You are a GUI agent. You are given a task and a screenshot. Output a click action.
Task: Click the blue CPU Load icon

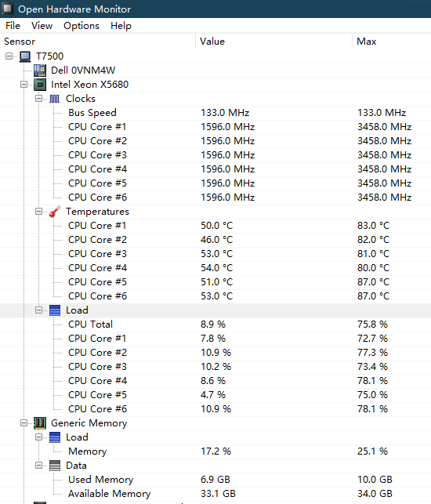click(55, 310)
